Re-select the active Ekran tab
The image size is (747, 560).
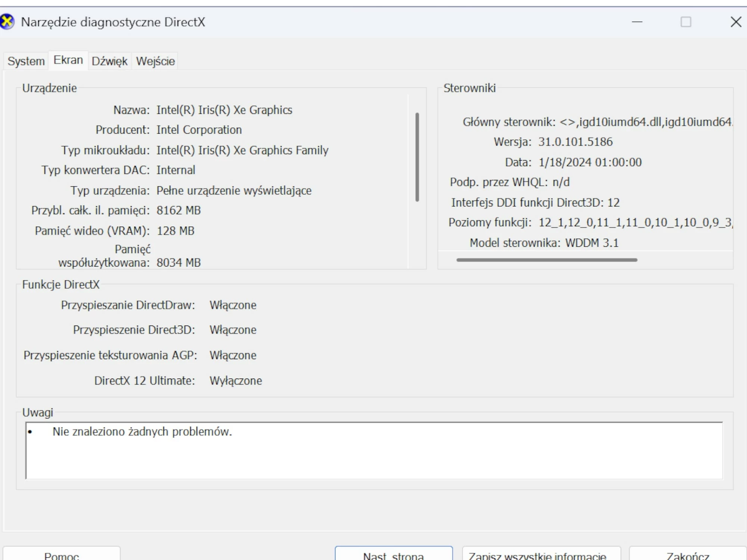[x=68, y=59]
